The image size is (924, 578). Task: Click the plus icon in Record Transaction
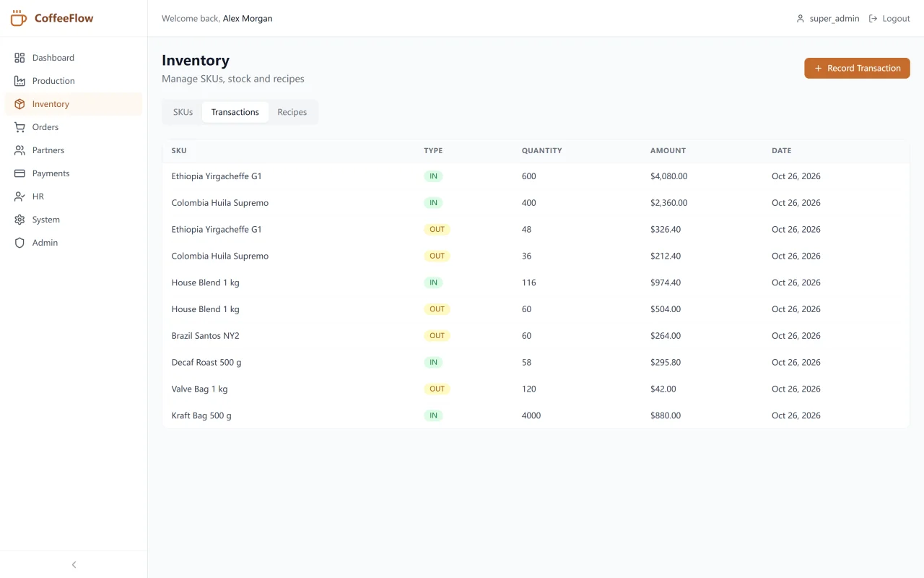pyautogui.click(x=818, y=69)
